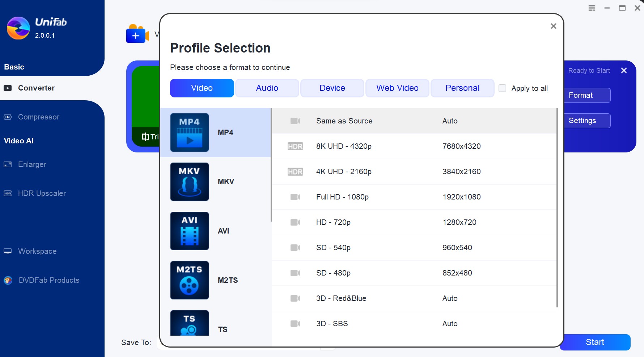Select the MP4 format icon
This screenshot has width=644, height=357.
point(189,133)
